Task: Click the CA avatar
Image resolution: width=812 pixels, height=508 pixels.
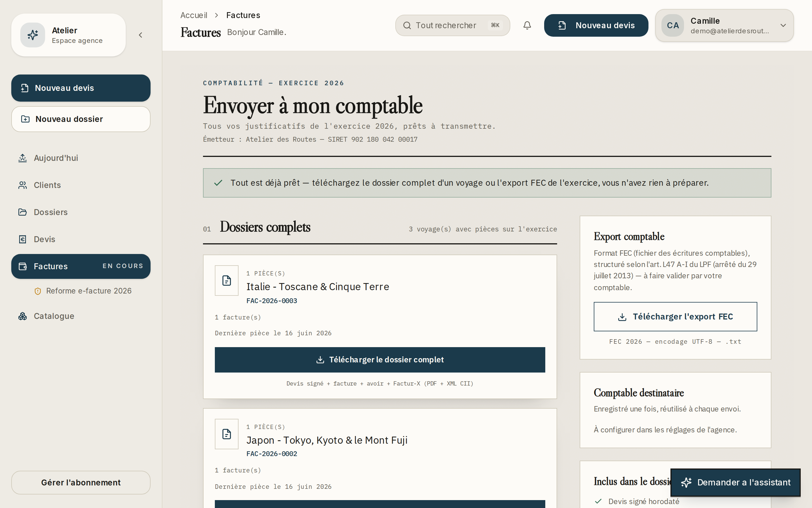Action: pos(672,25)
